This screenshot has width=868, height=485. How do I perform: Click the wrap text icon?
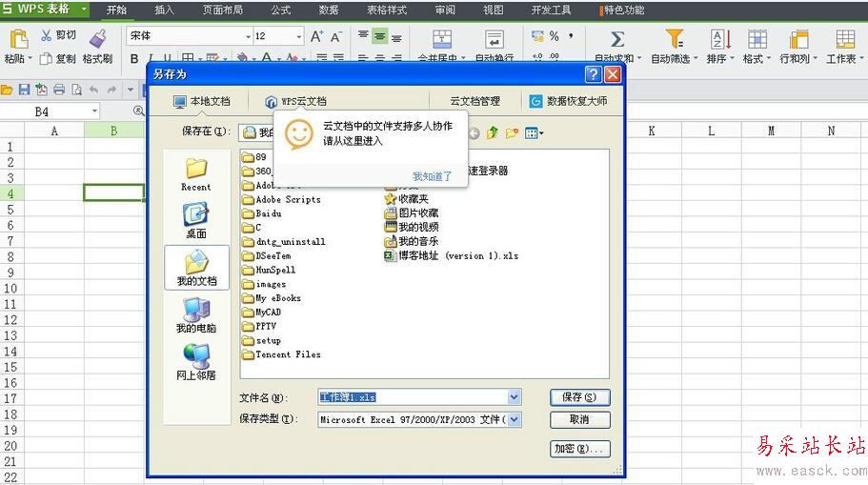point(494,39)
